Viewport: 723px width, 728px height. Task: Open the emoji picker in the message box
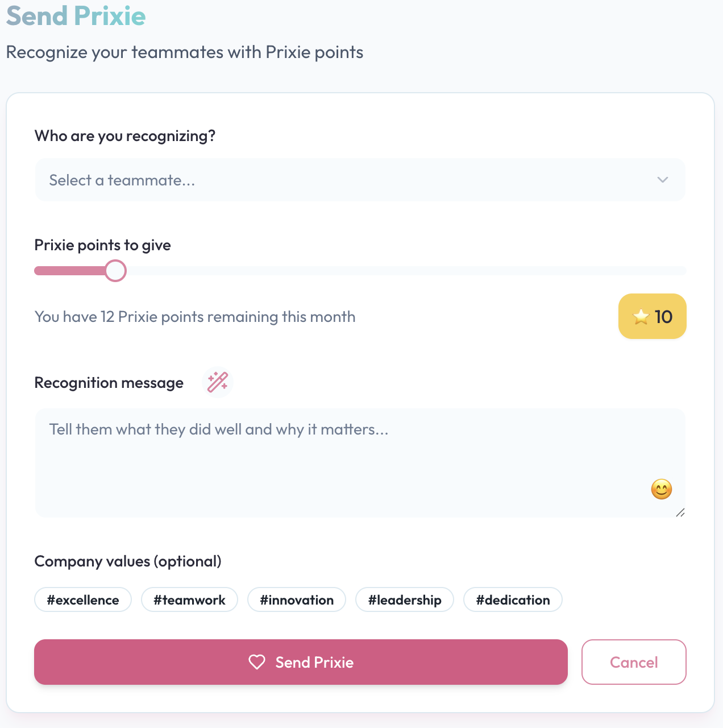point(661,489)
